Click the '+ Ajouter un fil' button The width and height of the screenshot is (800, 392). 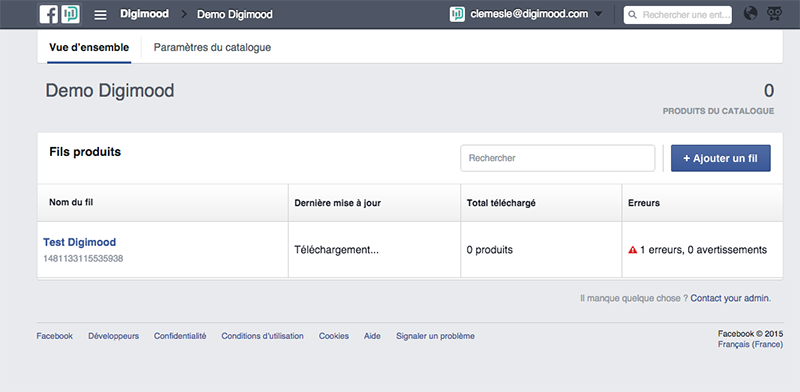pyautogui.click(x=720, y=158)
